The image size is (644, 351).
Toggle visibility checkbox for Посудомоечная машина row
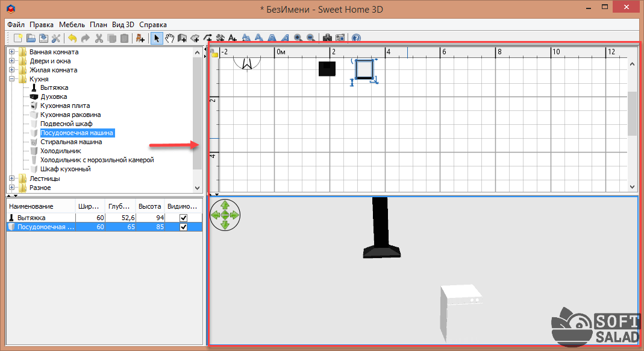click(x=183, y=227)
